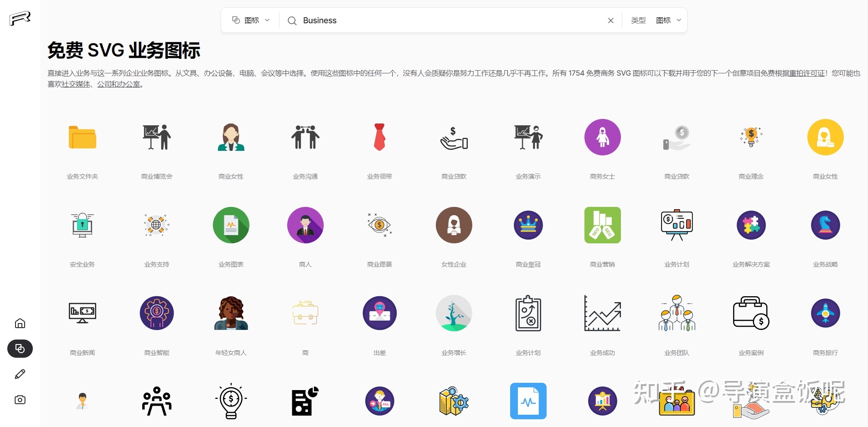Select the 出差 location pin icon

[380, 313]
